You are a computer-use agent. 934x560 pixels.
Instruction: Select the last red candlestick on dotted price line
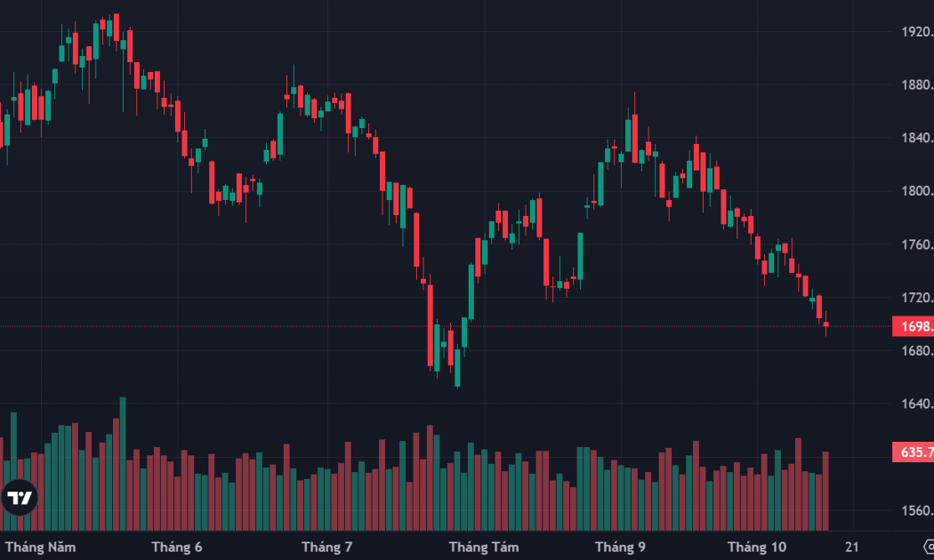pos(825,324)
